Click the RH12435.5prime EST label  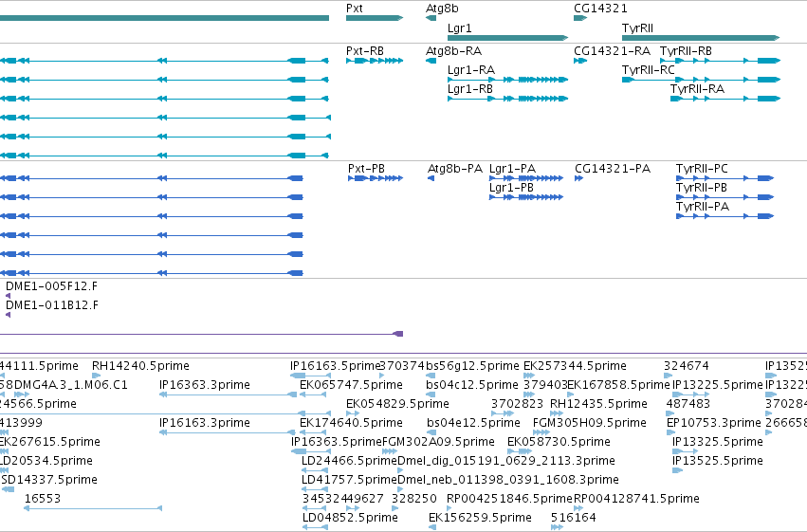598,404
